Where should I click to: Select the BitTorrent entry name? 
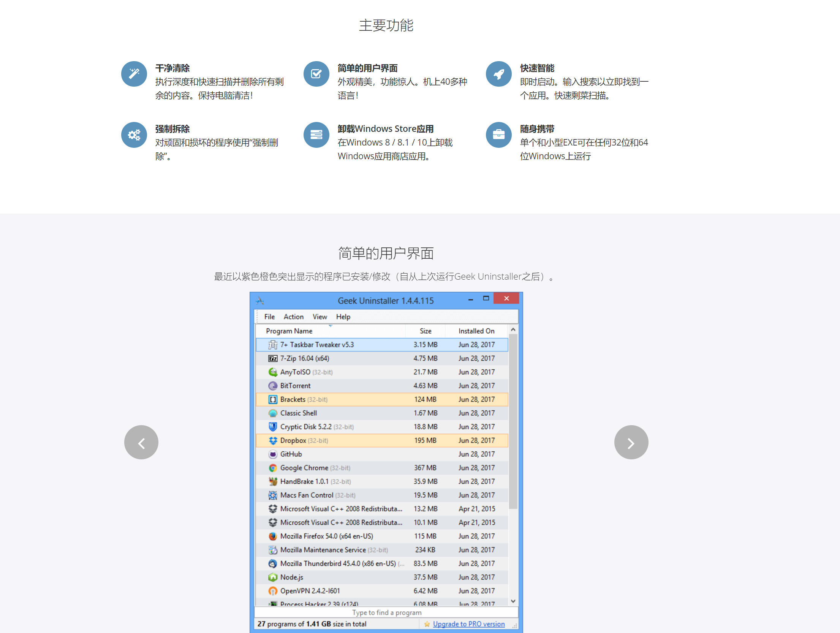point(295,386)
